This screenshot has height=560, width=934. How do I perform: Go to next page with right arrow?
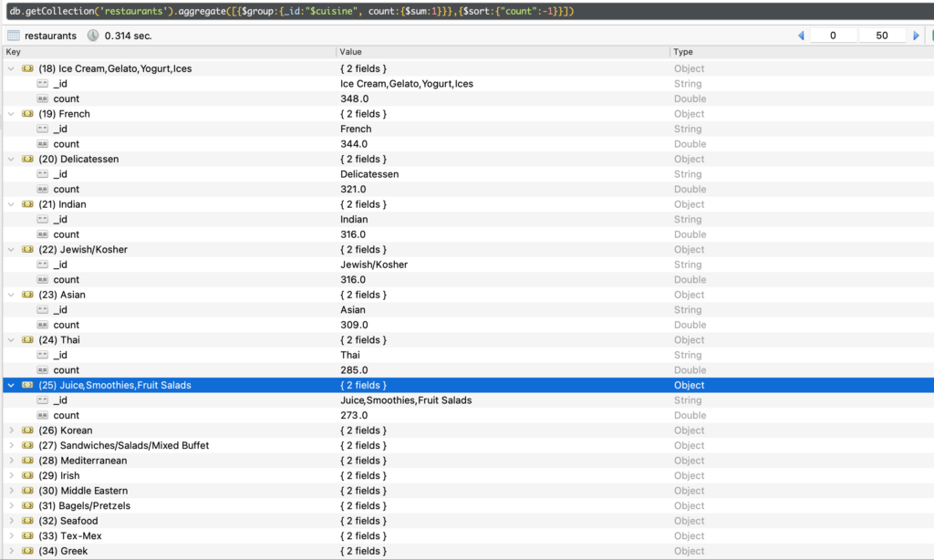click(x=917, y=36)
